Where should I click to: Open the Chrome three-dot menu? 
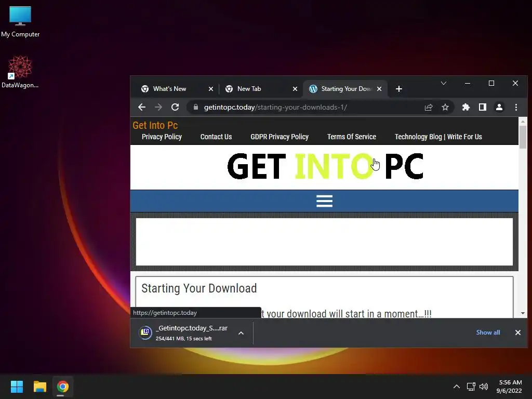click(516, 107)
